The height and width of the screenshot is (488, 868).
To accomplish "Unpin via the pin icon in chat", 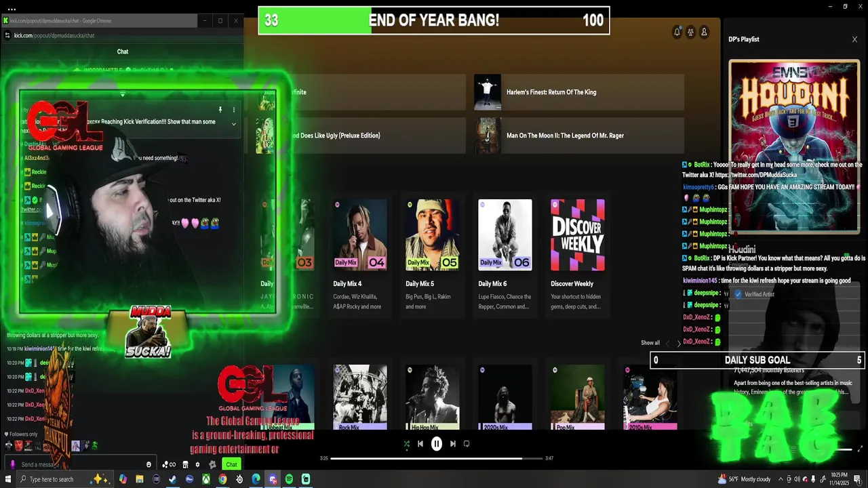I will point(220,110).
